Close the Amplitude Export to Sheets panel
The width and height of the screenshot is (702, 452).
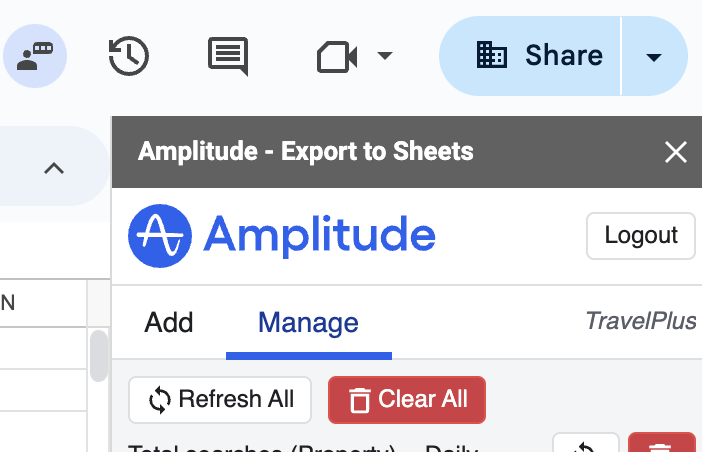pyautogui.click(x=676, y=152)
